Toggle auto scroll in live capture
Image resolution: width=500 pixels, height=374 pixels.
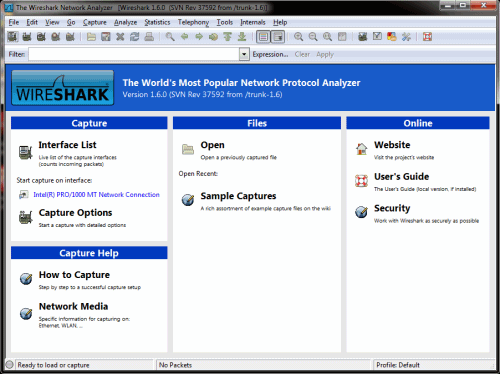278,36
